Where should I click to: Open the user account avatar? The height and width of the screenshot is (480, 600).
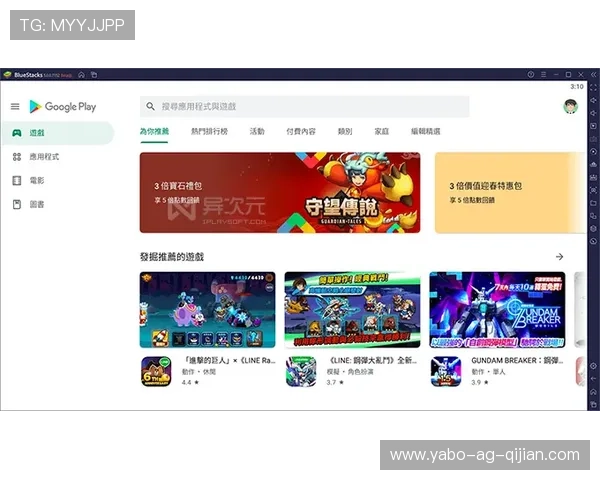(571, 106)
